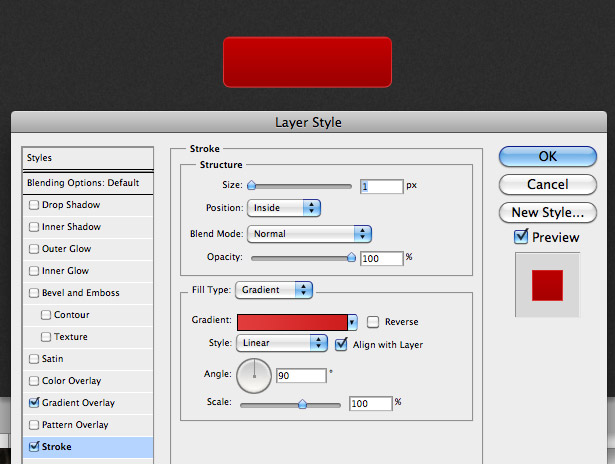Screen dimensions: 615x464
Task: Select Blending Options: Default
Action: pyautogui.click(x=88, y=183)
